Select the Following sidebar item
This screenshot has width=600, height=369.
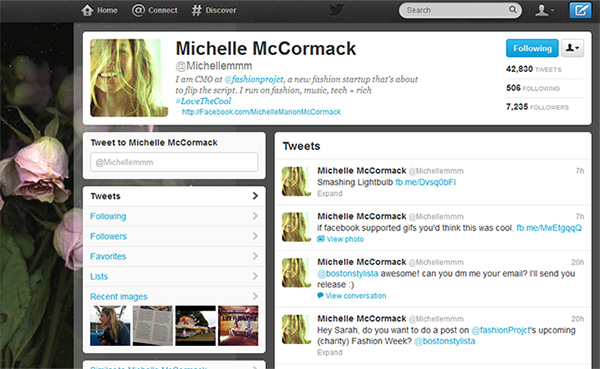174,216
